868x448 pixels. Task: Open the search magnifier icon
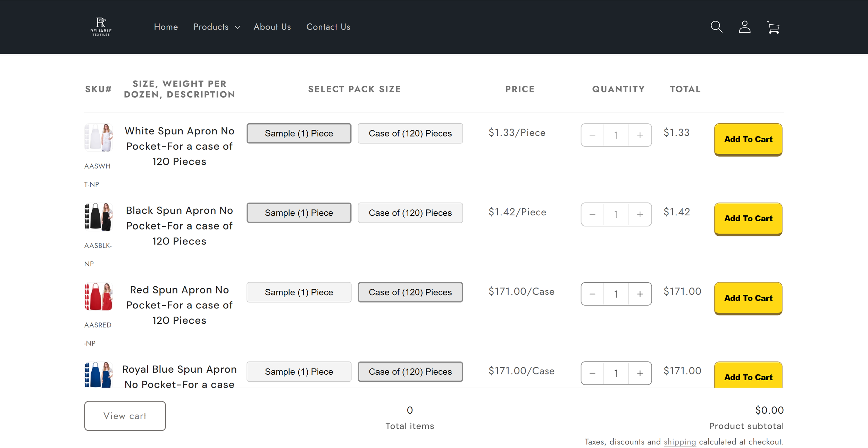coord(716,27)
